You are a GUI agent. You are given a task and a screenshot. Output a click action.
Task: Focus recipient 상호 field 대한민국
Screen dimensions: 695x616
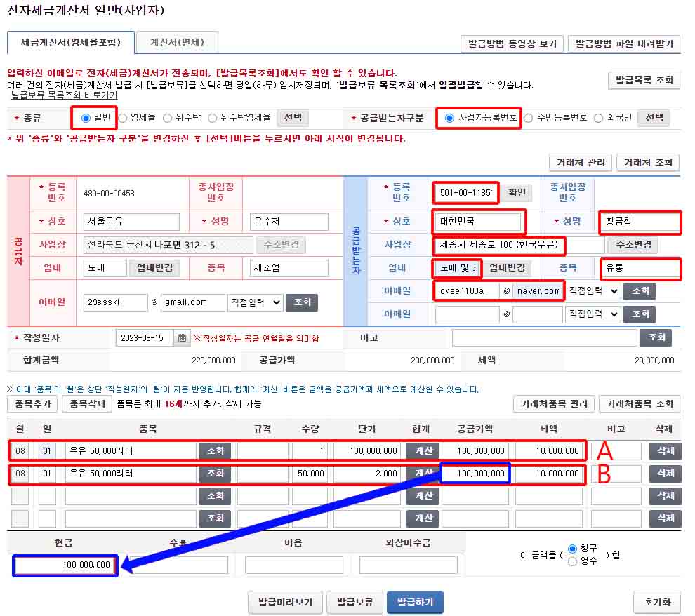tap(478, 222)
